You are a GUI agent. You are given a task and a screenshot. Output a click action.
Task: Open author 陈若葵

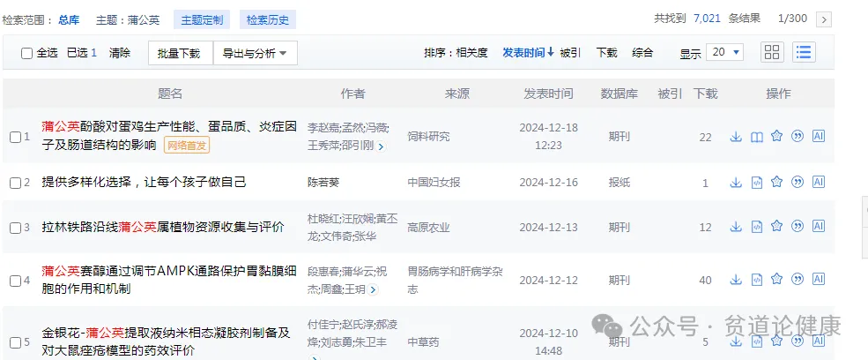323,183
